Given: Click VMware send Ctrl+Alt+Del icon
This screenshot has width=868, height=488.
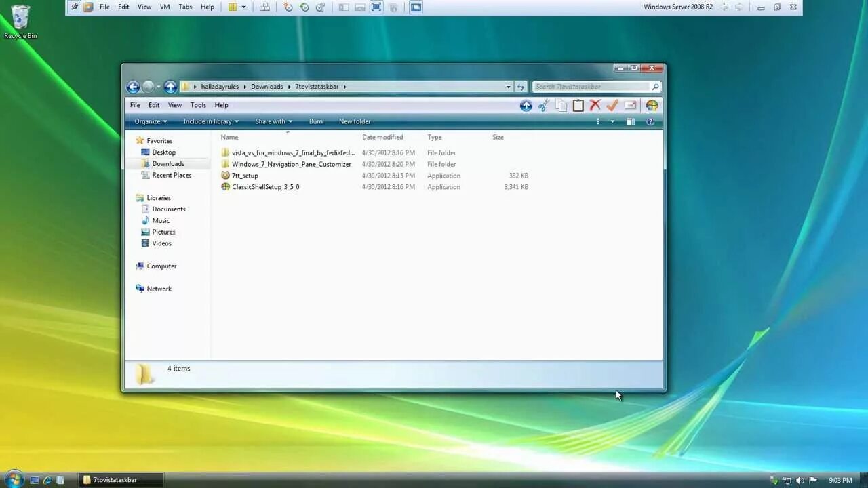Looking at the screenshot, I should [x=264, y=7].
